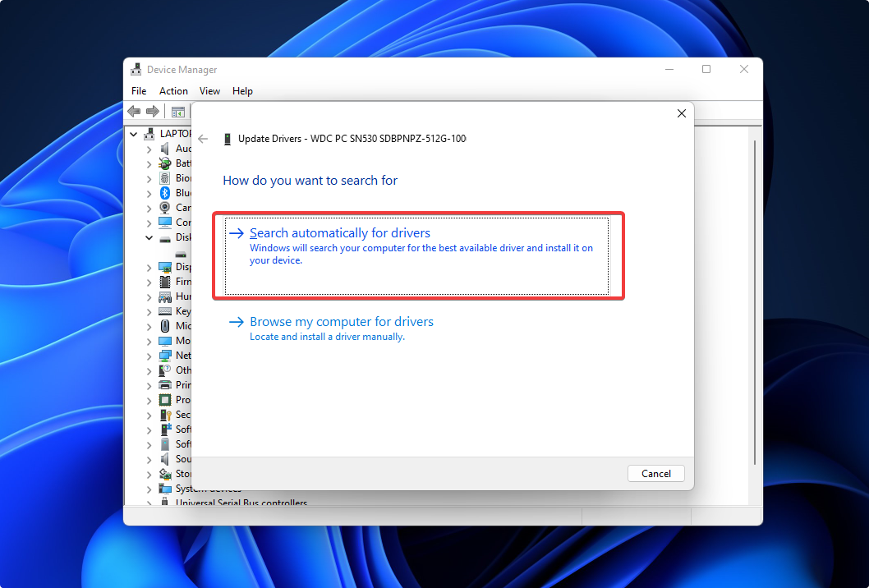Screen dimensions: 869x588
Task: Select the Print queues printer icon
Action: pos(164,385)
